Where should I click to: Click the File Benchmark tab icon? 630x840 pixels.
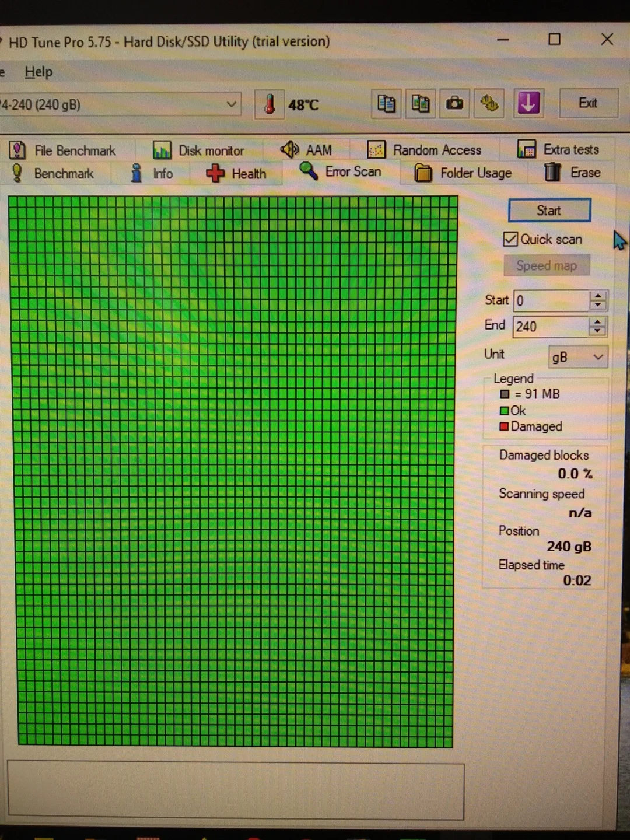click(x=17, y=150)
